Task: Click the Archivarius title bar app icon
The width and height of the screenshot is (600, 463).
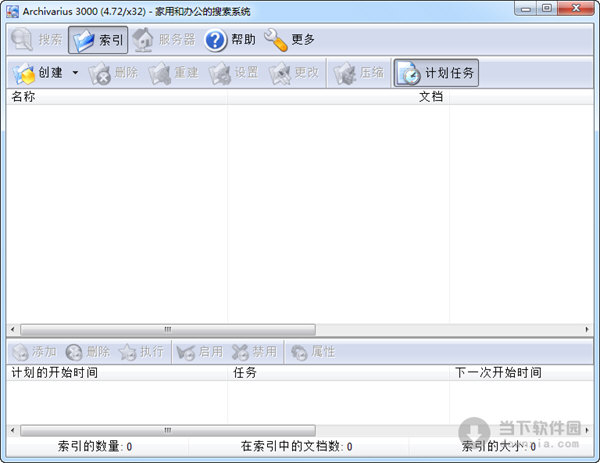Action: pyautogui.click(x=12, y=11)
